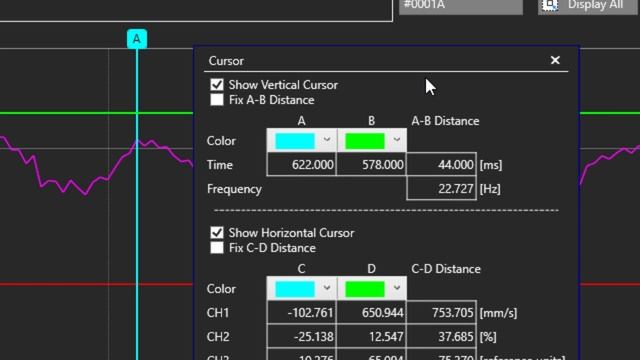Screen dimensions: 640x360
Task: Uncheck Show Vertical Cursor checkbox
Action: click(x=217, y=85)
